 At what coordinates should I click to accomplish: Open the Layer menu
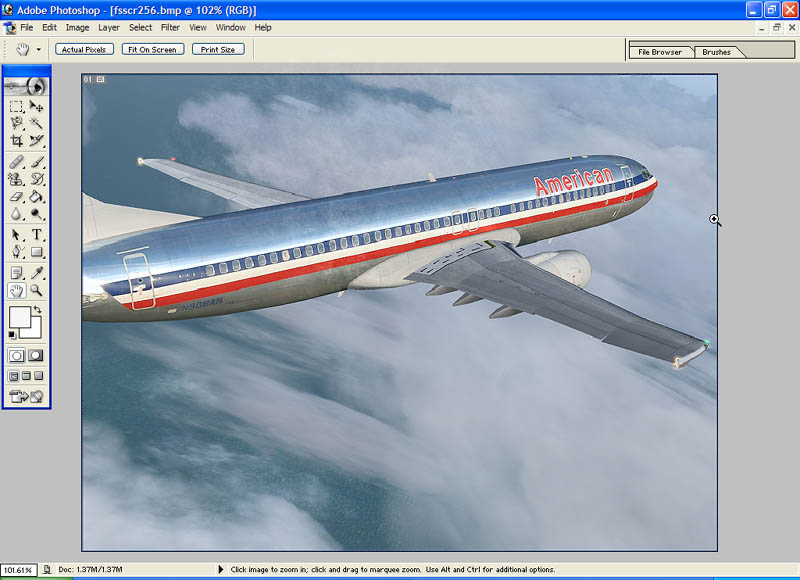click(108, 27)
